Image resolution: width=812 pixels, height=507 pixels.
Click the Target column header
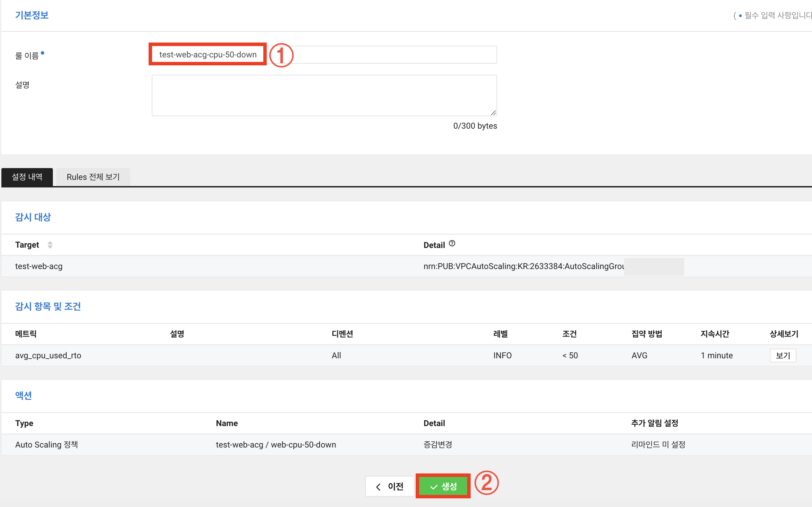point(27,245)
